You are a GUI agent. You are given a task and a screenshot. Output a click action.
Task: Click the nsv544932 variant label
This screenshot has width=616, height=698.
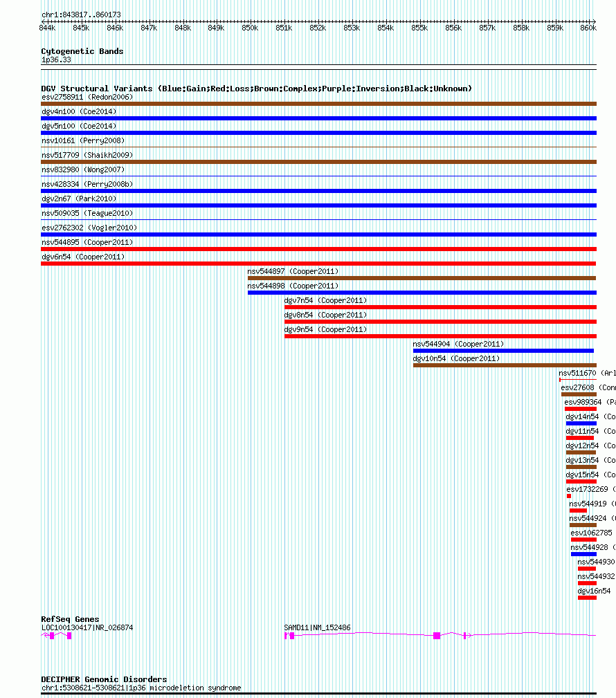click(x=596, y=576)
